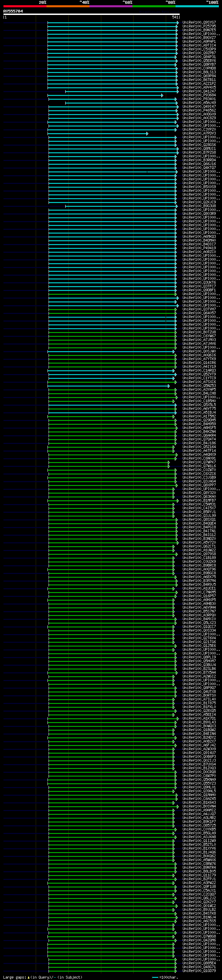Click the label UniRef100_A5IBJ4
This screenshot has width=222, height=980.
tap(199, 412)
